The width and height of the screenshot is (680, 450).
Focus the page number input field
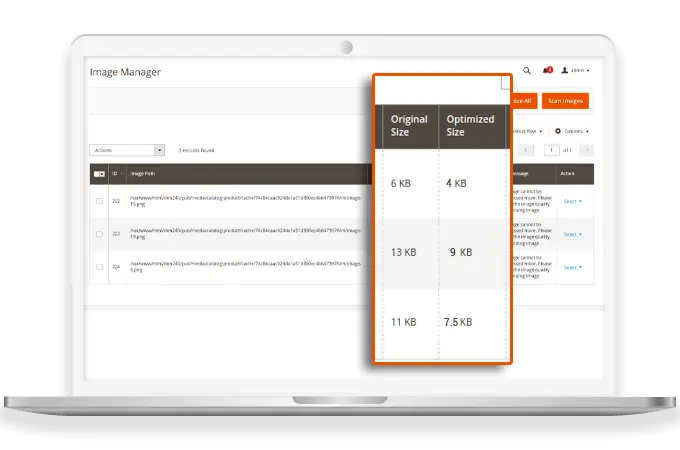tap(551, 150)
